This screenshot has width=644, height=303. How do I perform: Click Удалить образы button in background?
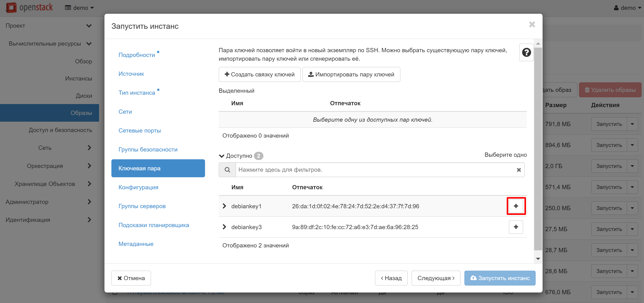[x=610, y=90]
